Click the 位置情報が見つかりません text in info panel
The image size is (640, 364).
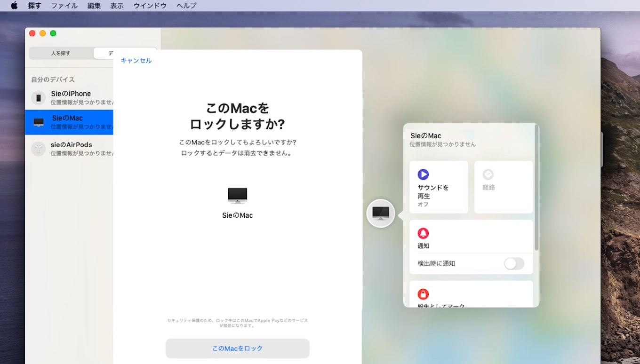(443, 144)
